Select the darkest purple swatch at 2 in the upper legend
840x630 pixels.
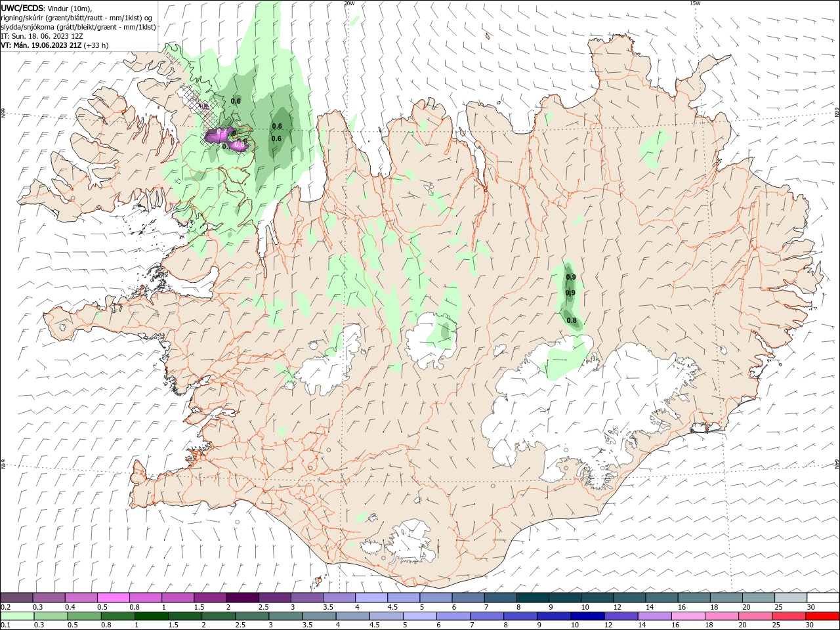pos(241,598)
